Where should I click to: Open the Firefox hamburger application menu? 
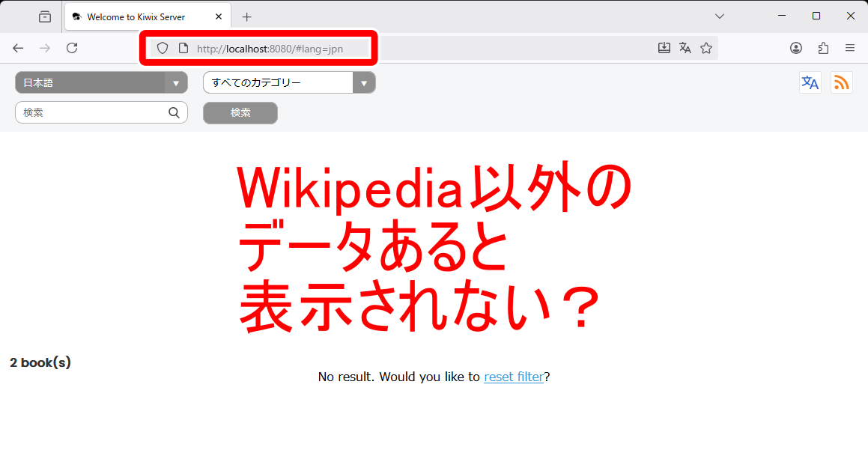pyautogui.click(x=850, y=48)
